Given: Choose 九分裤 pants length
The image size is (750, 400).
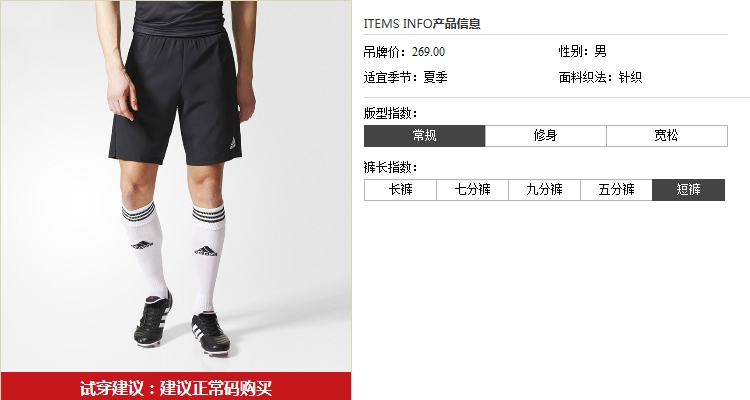Looking at the screenshot, I should [x=544, y=190].
